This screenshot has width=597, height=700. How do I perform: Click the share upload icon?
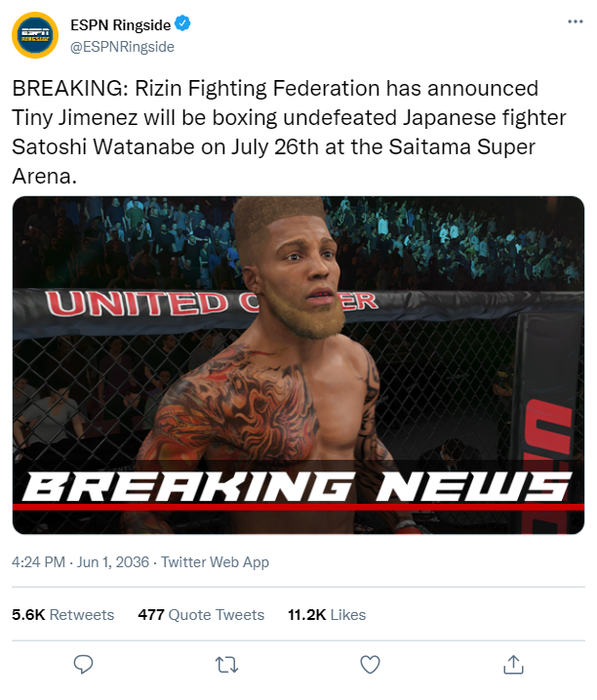click(513, 664)
